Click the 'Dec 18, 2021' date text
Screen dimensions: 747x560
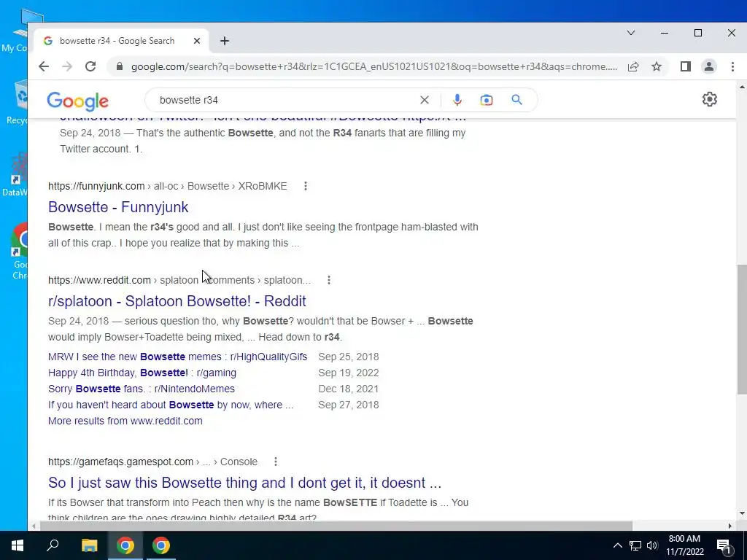point(349,389)
